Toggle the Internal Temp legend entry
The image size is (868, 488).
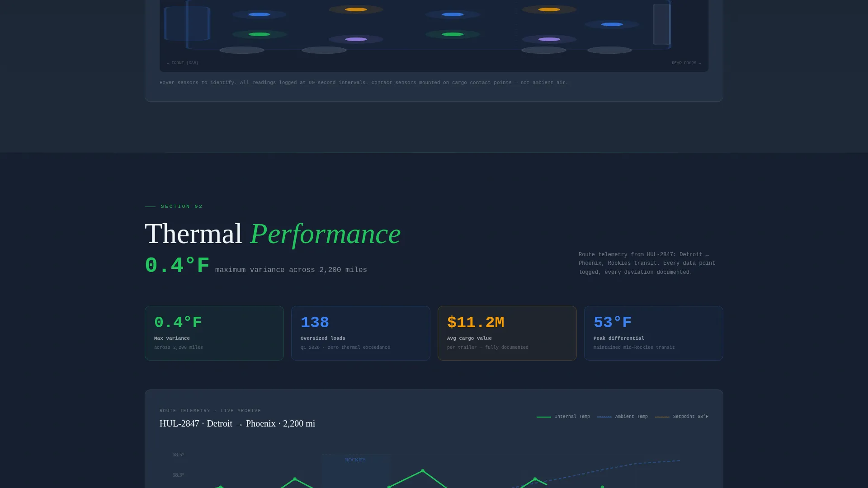pyautogui.click(x=563, y=417)
